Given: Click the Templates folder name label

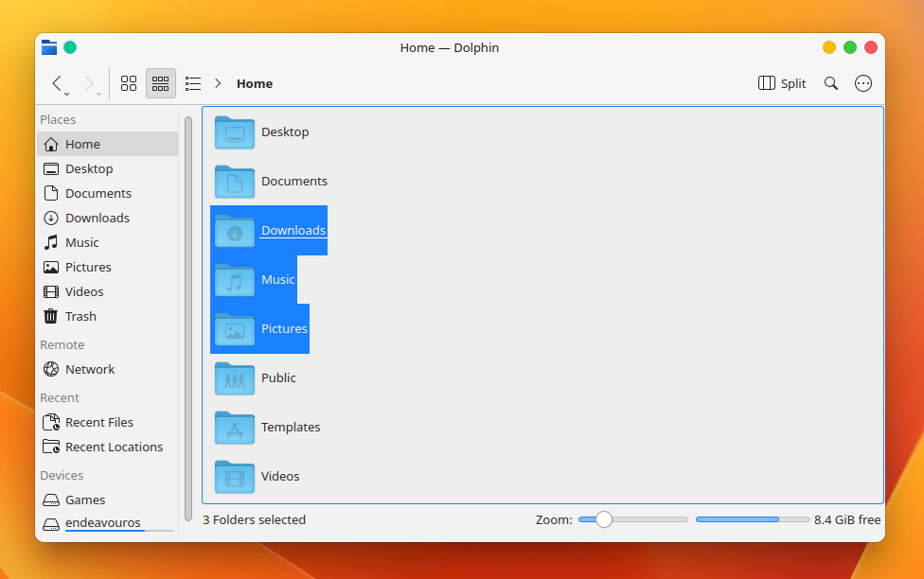Looking at the screenshot, I should (291, 427).
